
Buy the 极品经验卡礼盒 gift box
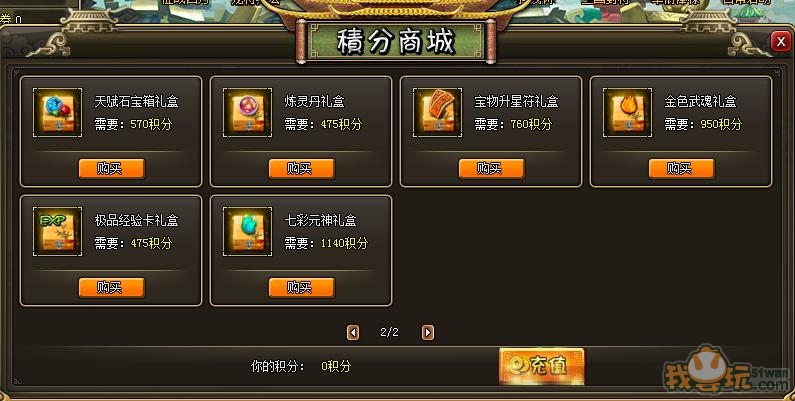[x=112, y=288]
